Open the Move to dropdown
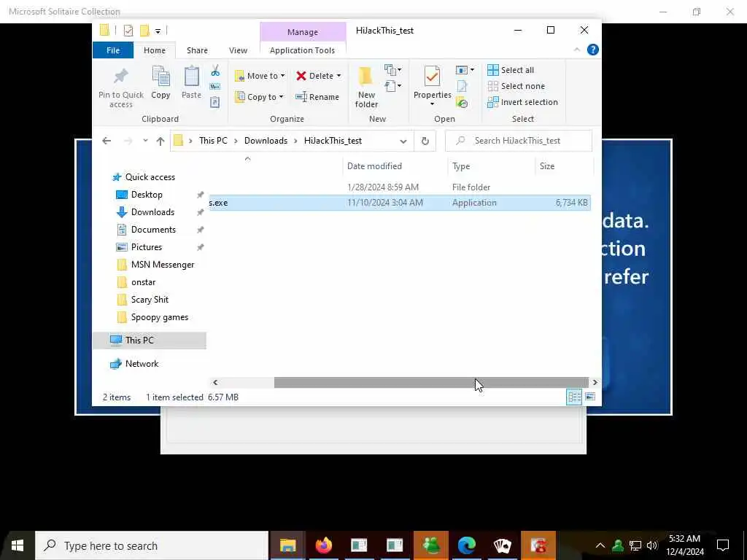Image resolution: width=747 pixels, height=560 pixels. [x=260, y=76]
